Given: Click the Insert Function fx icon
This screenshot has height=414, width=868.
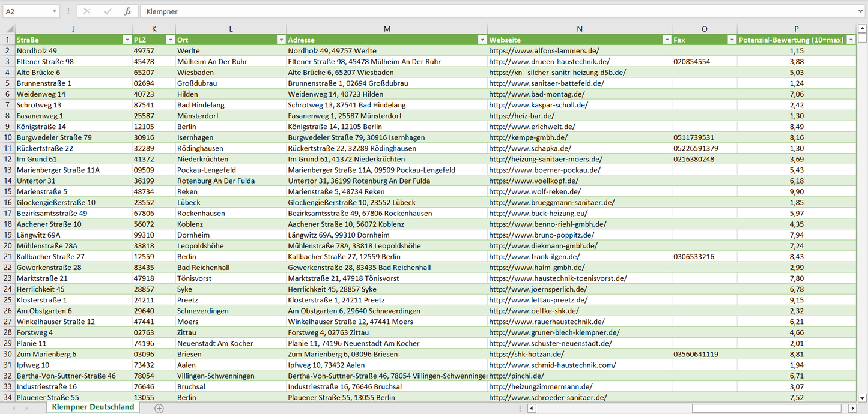Looking at the screenshot, I should pos(127,11).
